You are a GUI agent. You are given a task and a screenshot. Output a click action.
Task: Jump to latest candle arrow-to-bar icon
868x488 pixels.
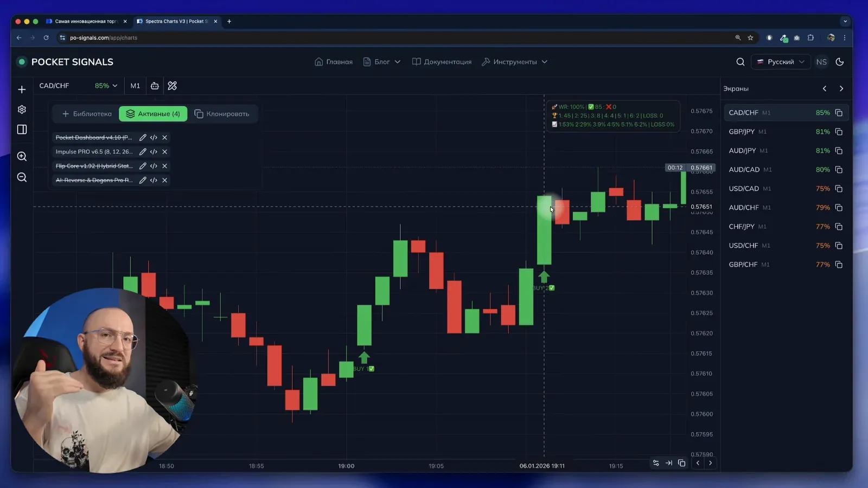point(669,463)
